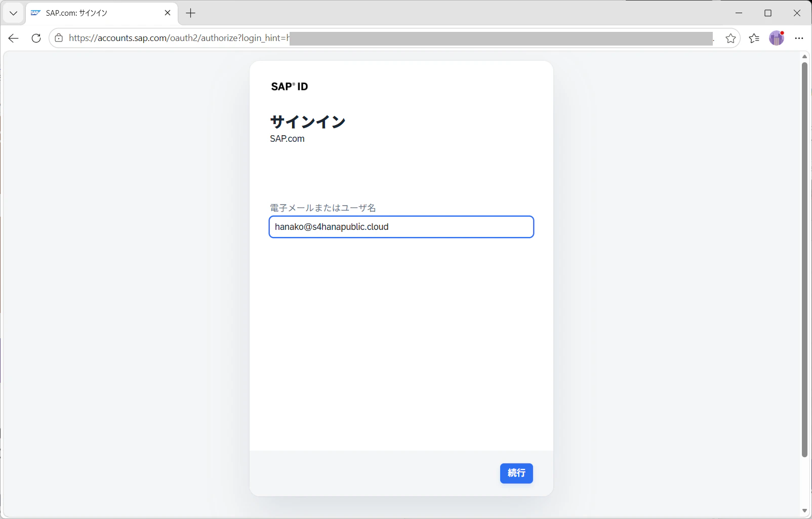Image resolution: width=812 pixels, height=519 pixels.
Task: Click the 電子メールまたはユーザ名 label
Action: pos(323,208)
